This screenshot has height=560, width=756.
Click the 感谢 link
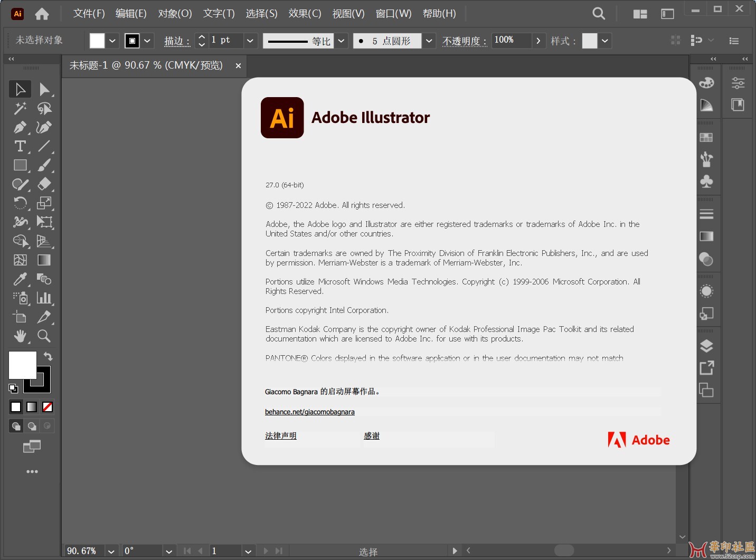coord(372,435)
